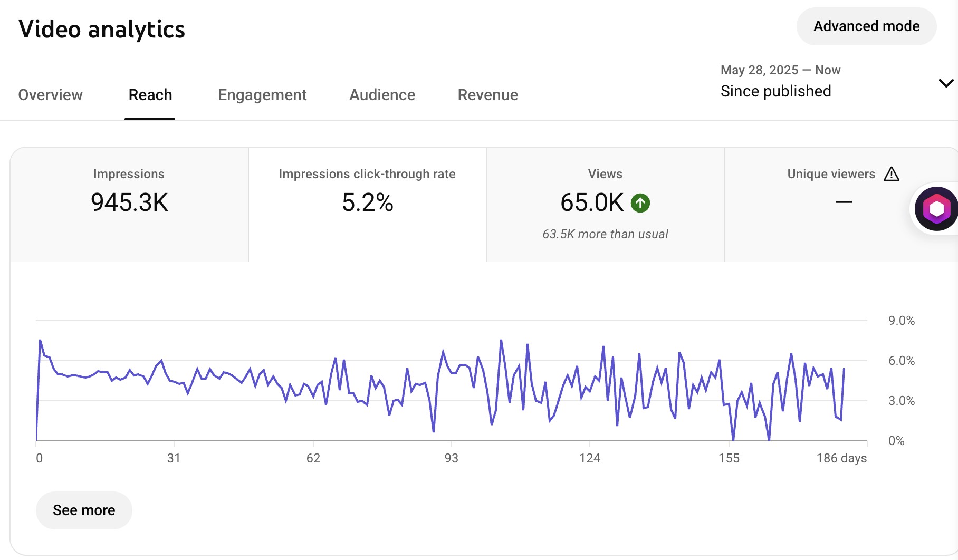Open the date range chevron dropdown
Viewport: 958px width, 560px height.
click(946, 82)
